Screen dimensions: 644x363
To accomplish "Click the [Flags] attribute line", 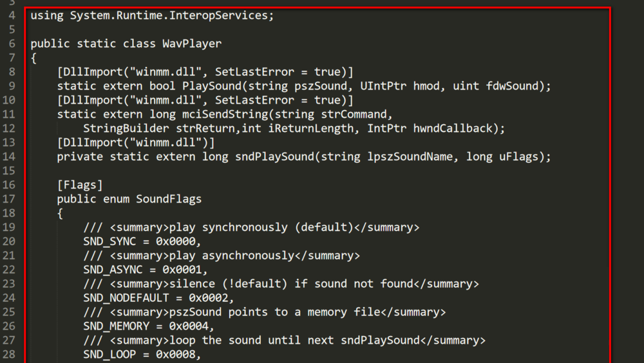I will 80,185.
